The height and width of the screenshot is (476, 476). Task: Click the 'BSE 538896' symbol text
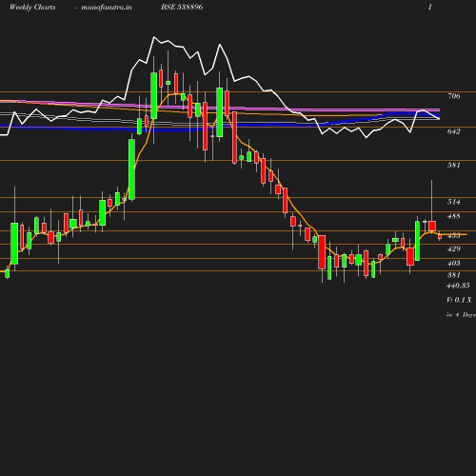(x=182, y=7)
